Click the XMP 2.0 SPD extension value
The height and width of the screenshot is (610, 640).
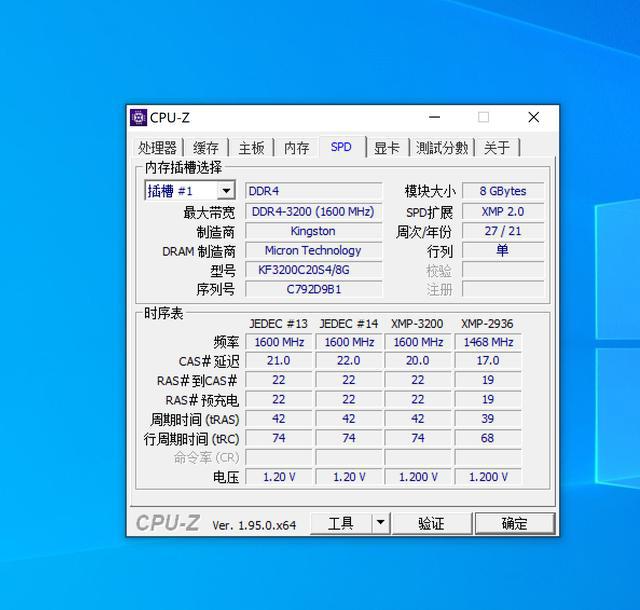point(503,211)
